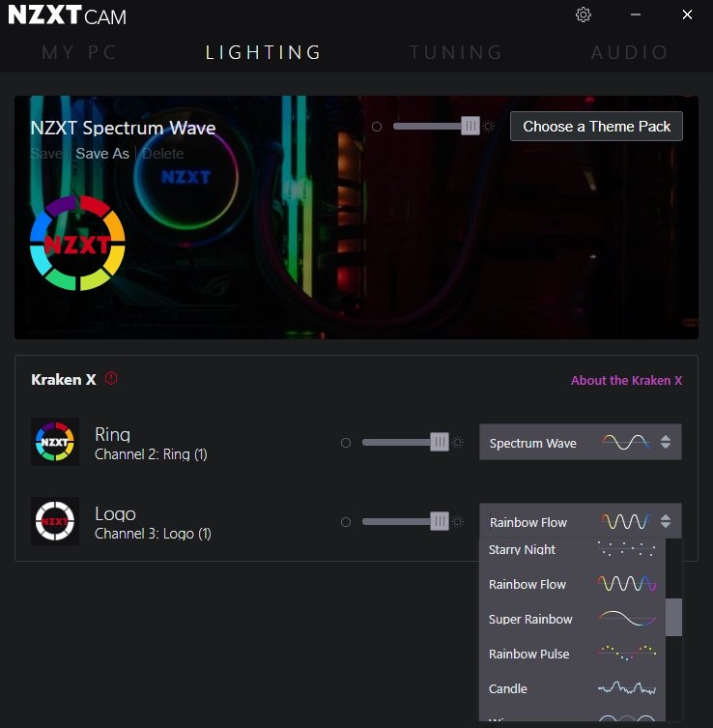Close the NZXT CAM window
Image resolution: width=713 pixels, height=728 pixels.
click(687, 15)
